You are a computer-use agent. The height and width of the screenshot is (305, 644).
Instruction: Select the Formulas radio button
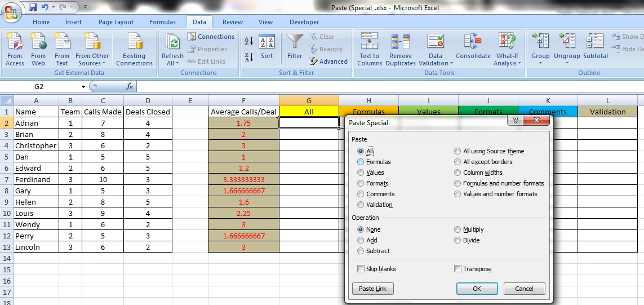pos(361,162)
